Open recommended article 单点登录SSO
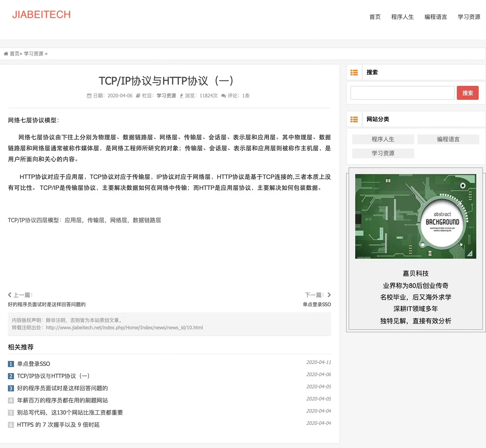Viewport: 486px width, 448px height. coord(33,364)
